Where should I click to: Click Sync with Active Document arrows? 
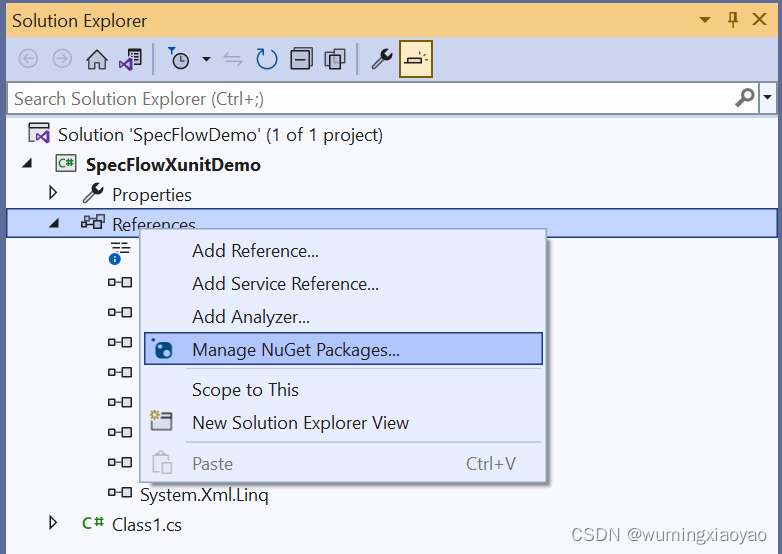tap(233, 59)
